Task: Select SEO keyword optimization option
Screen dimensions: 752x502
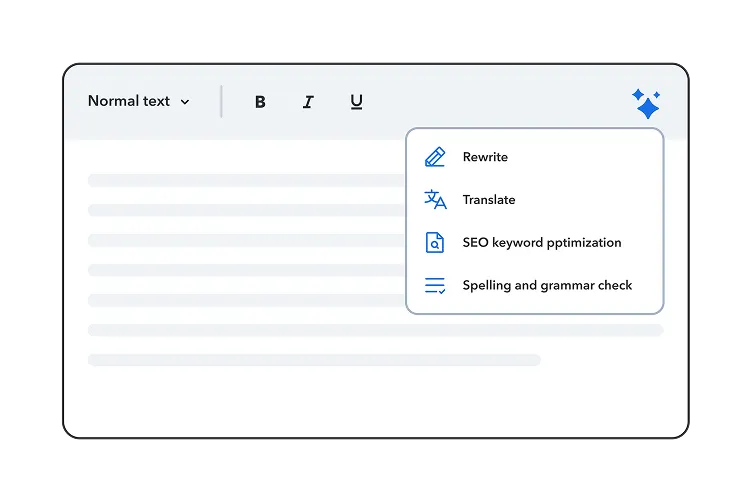Action: pyautogui.click(x=541, y=243)
